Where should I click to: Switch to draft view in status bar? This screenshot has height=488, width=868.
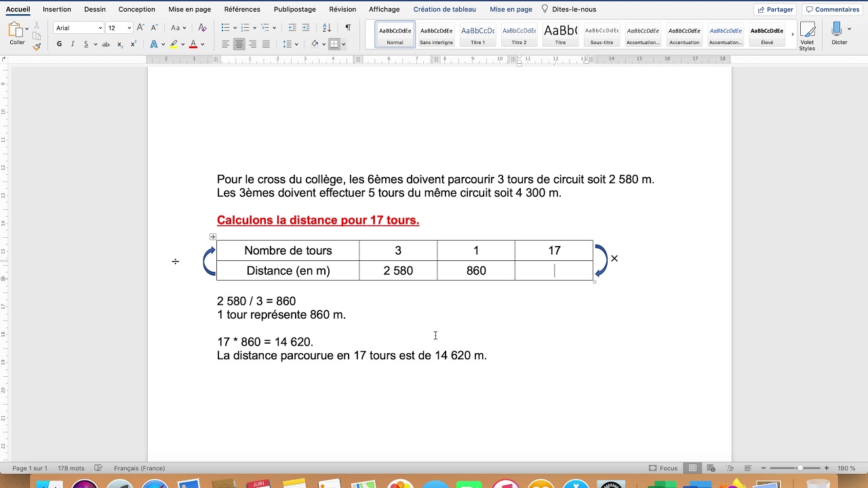[x=747, y=468]
